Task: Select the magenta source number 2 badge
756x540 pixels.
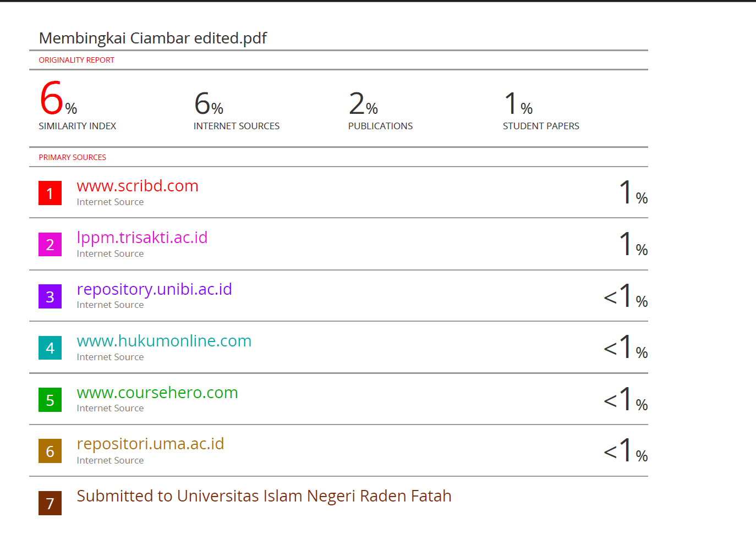Action: [x=50, y=245]
